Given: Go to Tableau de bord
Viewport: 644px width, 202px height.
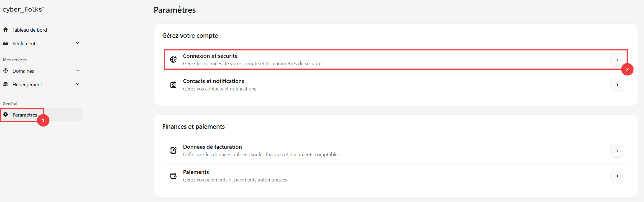Looking at the screenshot, I should (x=30, y=30).
